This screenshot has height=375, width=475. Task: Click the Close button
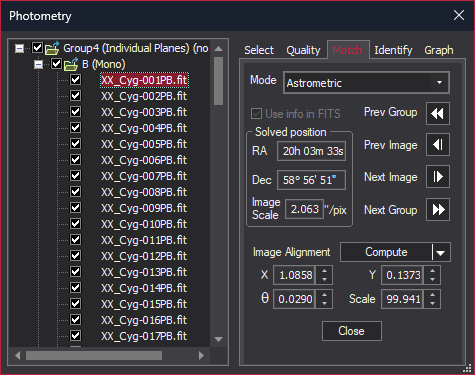pyautogui.click(x=352, y=331)
